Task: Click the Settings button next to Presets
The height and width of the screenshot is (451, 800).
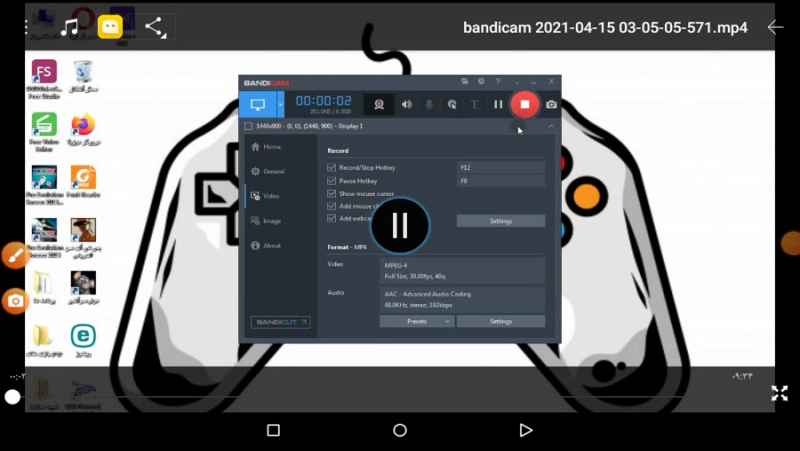Action: 501,321
